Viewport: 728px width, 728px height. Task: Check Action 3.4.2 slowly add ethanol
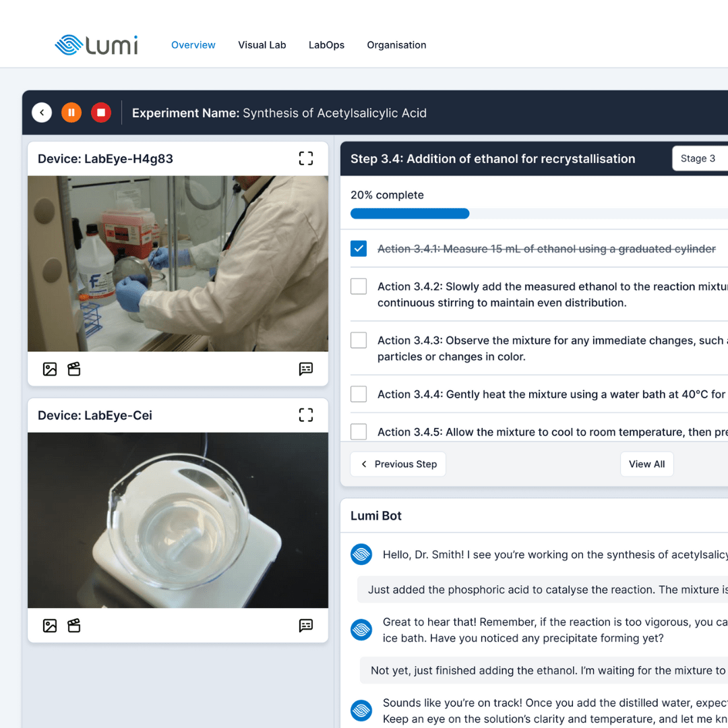point(359,286)
